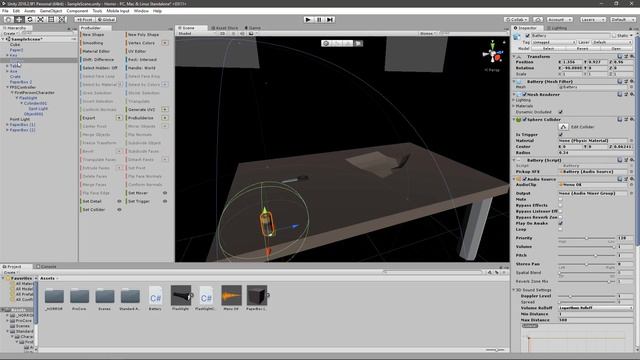Click Set Trigger eye icon
The width and height of the screenshot is (640, 360).
[165, 201]
